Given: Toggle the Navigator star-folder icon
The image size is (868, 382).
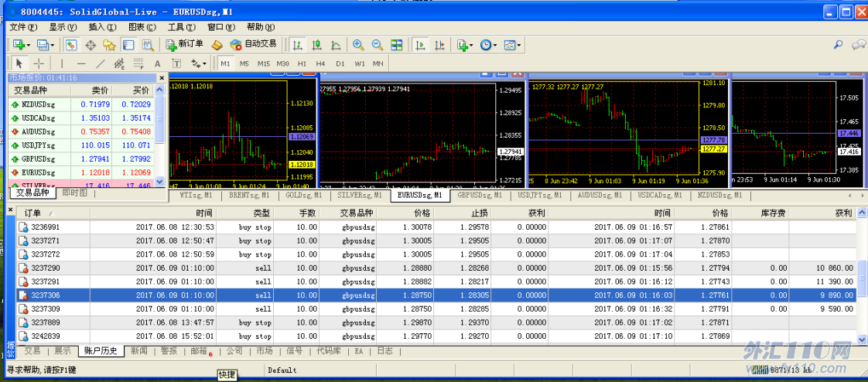Looking at the screenshot, I should click(x=109, y=45).
